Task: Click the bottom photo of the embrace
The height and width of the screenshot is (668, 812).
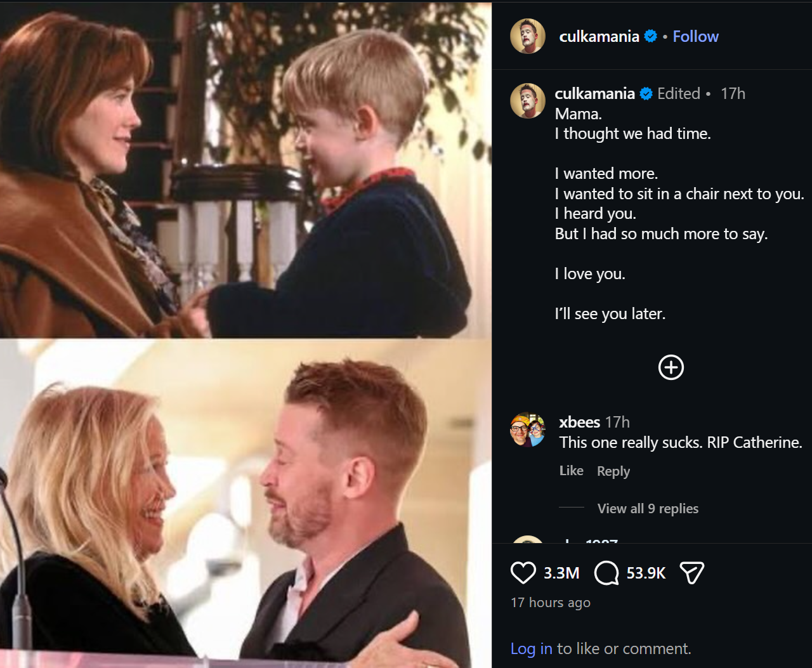Action: (x=246, y=502)
